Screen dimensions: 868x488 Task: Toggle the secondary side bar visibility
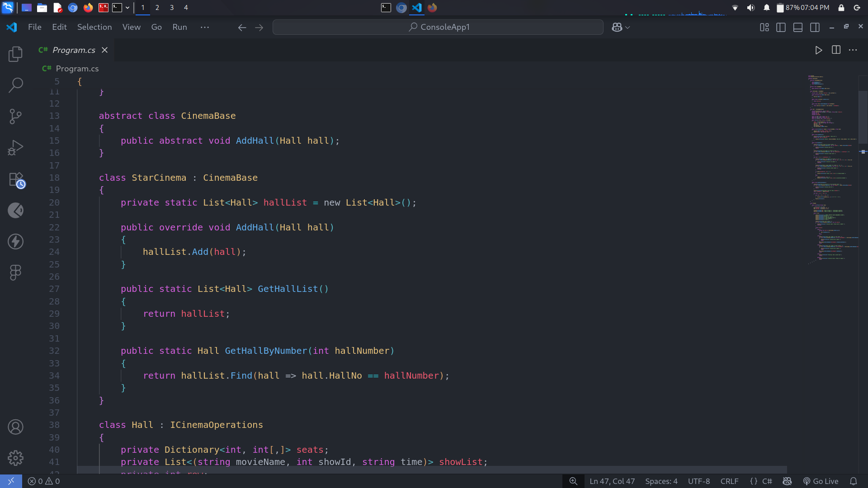(x=815, y=28)
